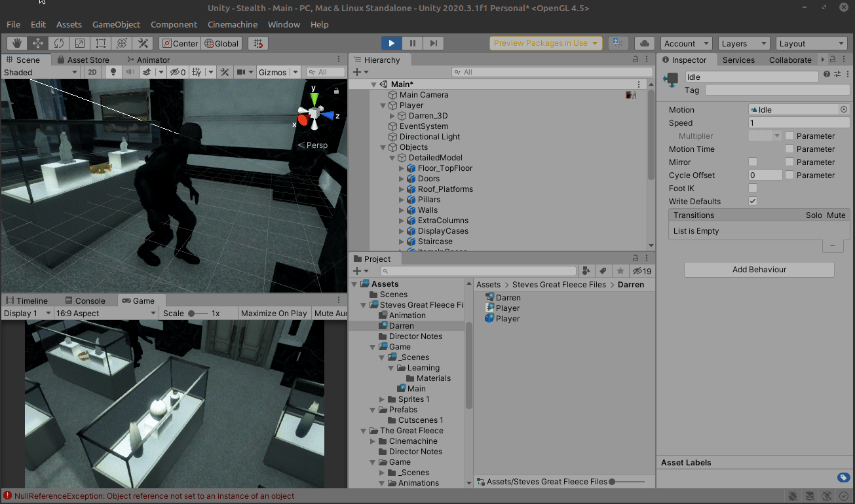The height and width of the screenshot is (504, 855).
Task: Enable Cycle Offset Parameter checkbox
Action: [x=789, y=175]
